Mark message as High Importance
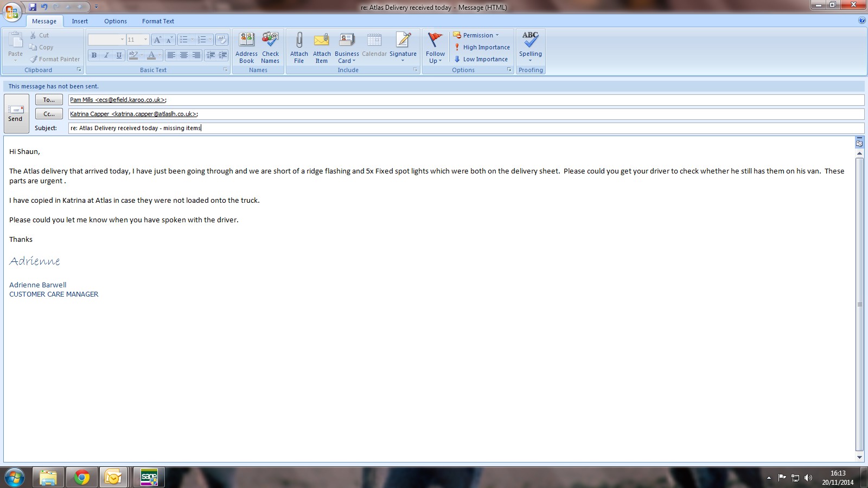 click(x=482, y=47)
